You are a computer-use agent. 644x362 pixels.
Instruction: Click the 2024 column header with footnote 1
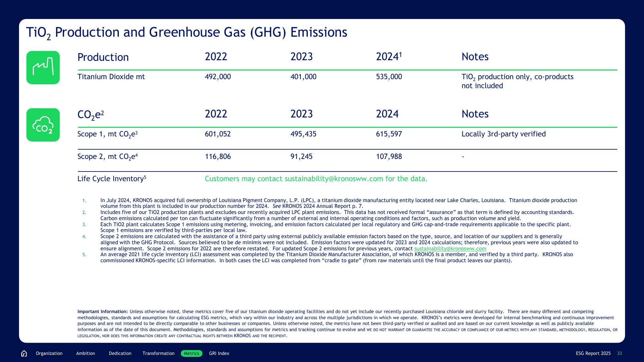[x=389, y=57]
